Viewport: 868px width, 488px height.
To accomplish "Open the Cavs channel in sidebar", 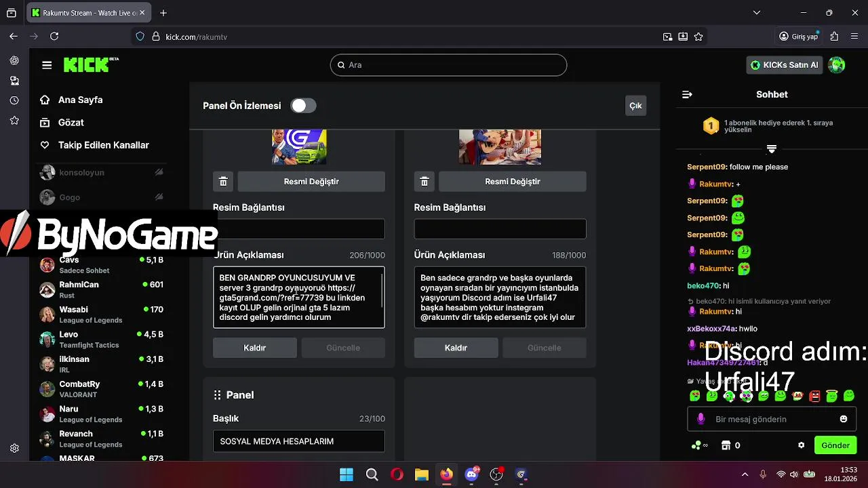I will point(102,265).
